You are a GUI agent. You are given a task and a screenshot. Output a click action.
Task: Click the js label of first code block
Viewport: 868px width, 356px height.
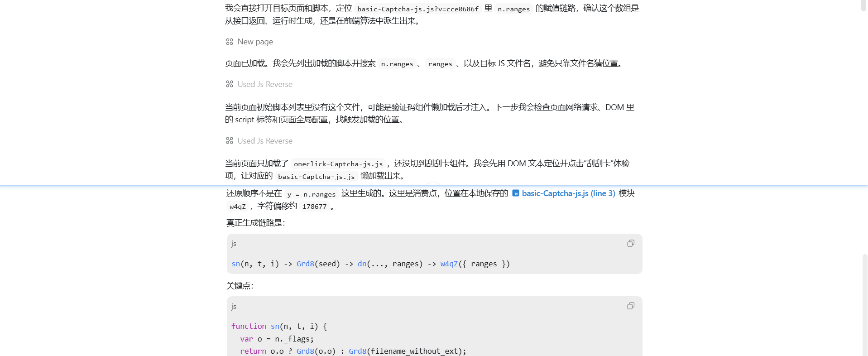click(234, 243)
